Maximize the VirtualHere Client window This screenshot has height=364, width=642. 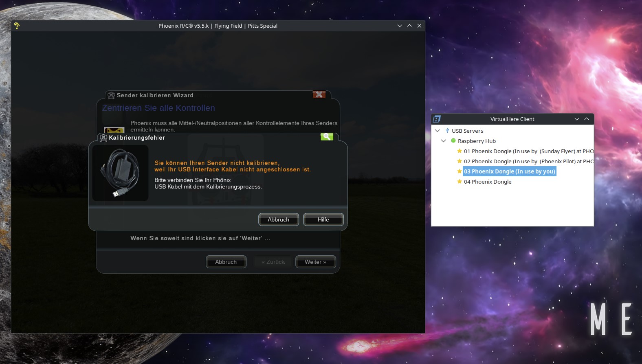pos(587,119)
